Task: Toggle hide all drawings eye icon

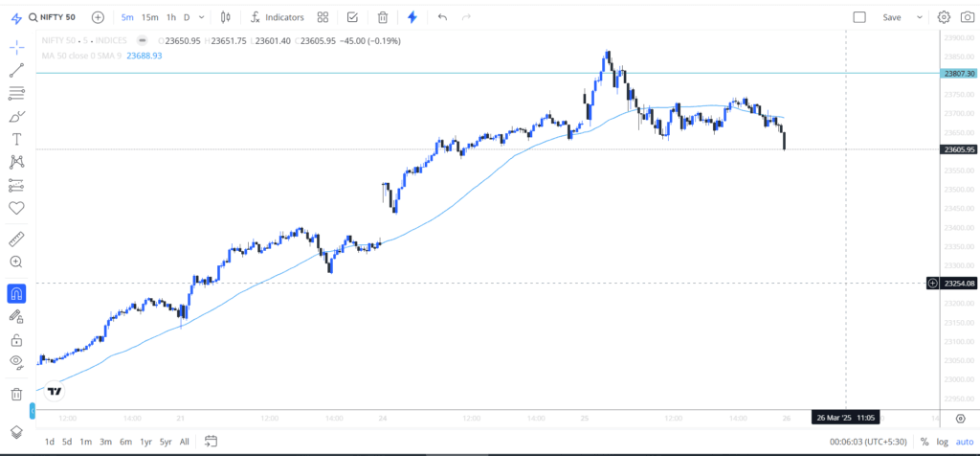Action: pyautogui.click(x=17, y=362)
